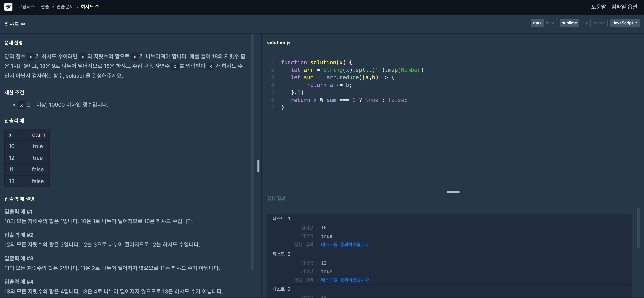Click the 하샤드 수 breadcrumb item

tap(90, 7)
